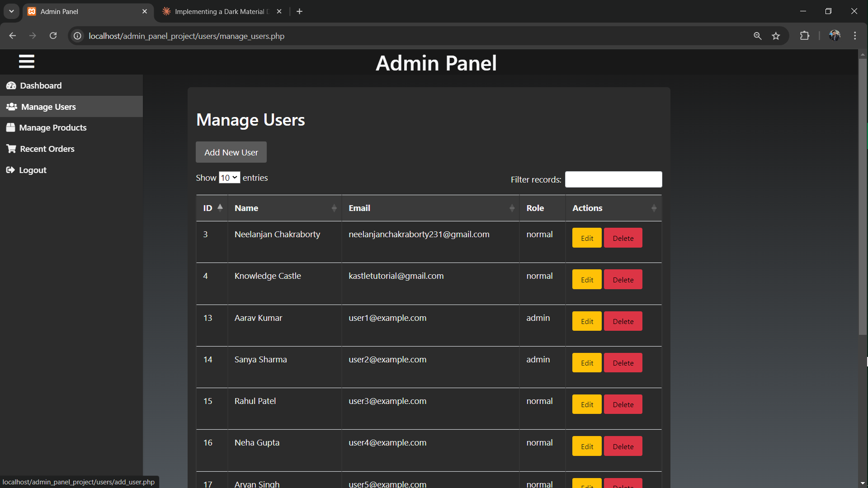The height and width of the screenshot is (488, 868).
Task: Click the Dashboard gauge icon in sidebar
Action: pyautogui.click(x=11, y=85)
